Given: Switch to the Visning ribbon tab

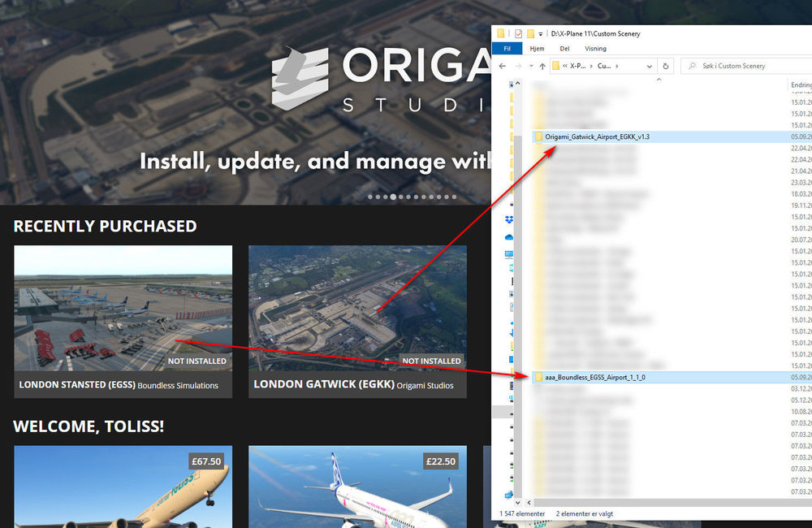Looking at the screenshot, I should tap(595, 49).
